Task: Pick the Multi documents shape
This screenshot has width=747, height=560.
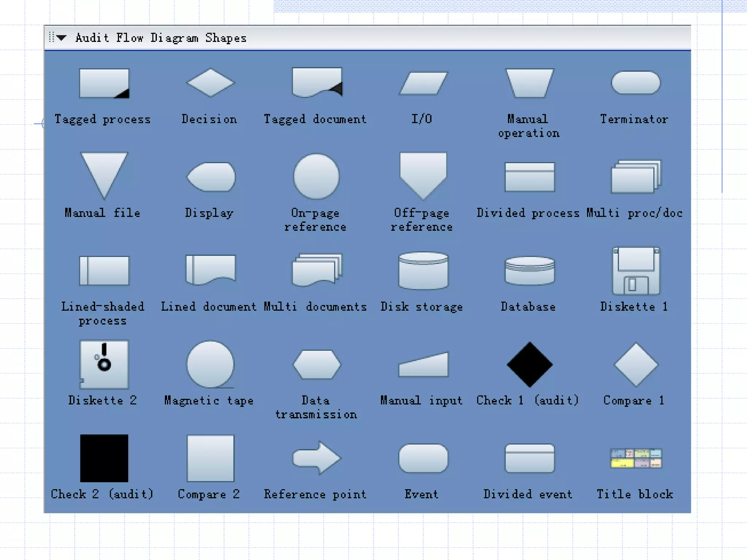Action: coord(317,270)
